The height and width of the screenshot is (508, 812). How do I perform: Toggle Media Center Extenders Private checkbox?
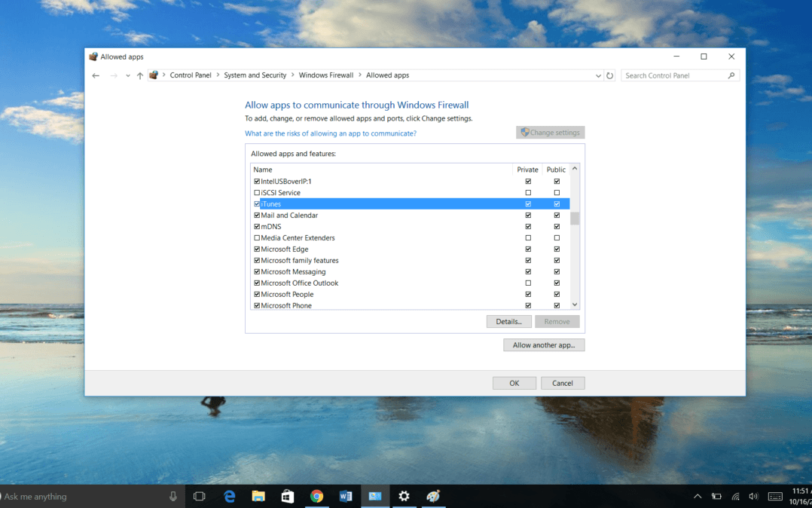pos(528,238)
